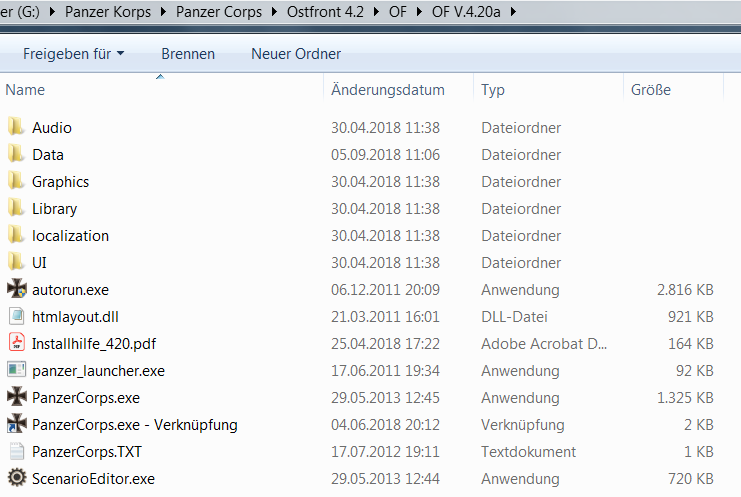Expand arrow after Panzer Corps breadcrumb

point(275,12)
